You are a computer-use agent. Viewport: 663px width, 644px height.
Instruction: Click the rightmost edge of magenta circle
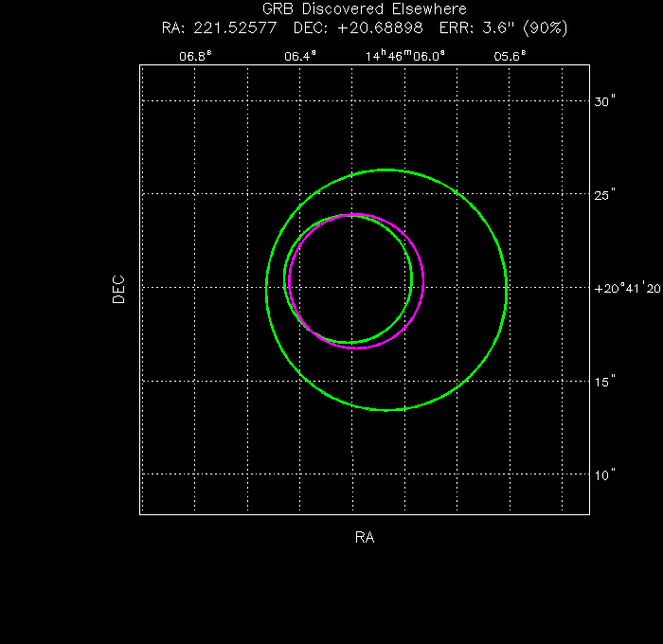423,281
